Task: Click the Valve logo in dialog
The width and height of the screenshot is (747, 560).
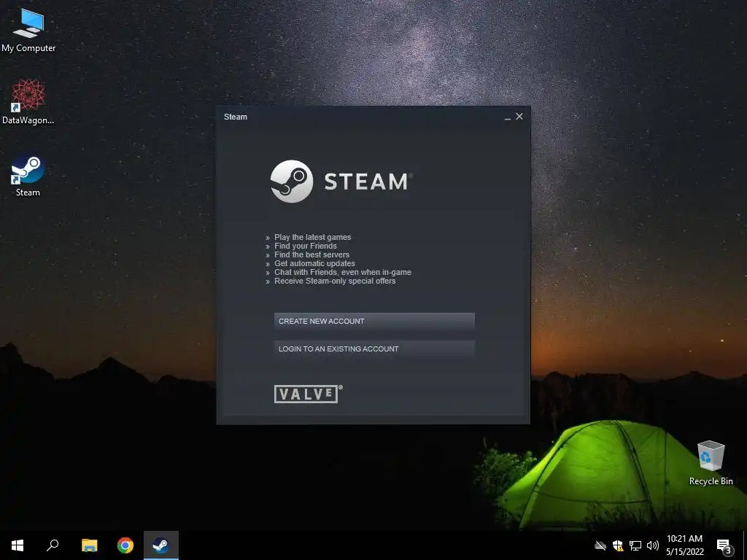Action: (x=309, y=394)
